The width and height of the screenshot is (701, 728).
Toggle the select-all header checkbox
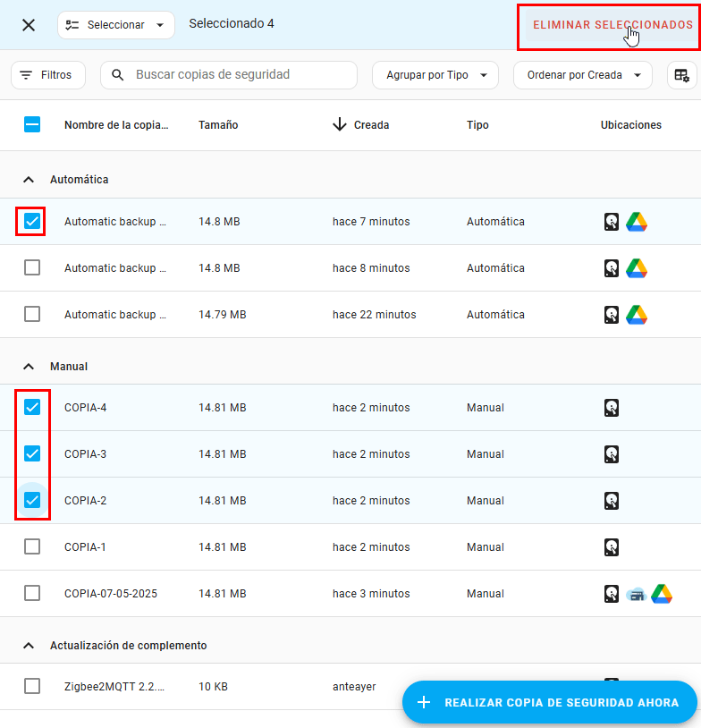(x=32, y=125)
